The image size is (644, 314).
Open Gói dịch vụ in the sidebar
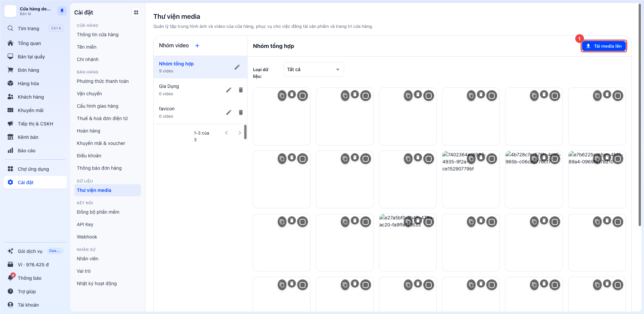[x=35, y=251]
